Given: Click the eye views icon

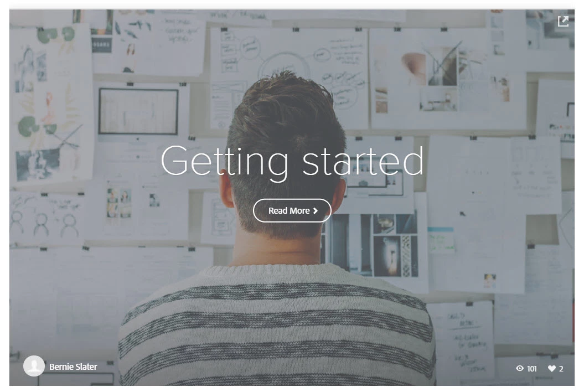Looking at the screenshot, I should coord(520,368).
